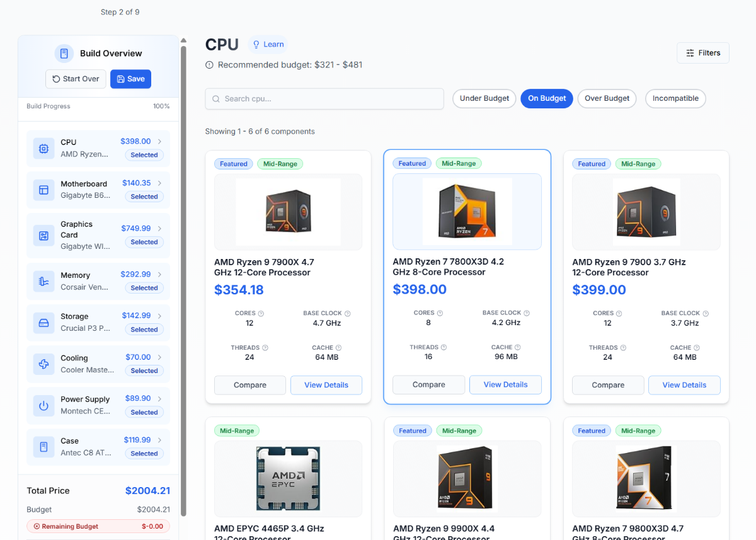756x540 pixels.
Task: Expand the CPU row chevron in sidebar
Action: 160,142
